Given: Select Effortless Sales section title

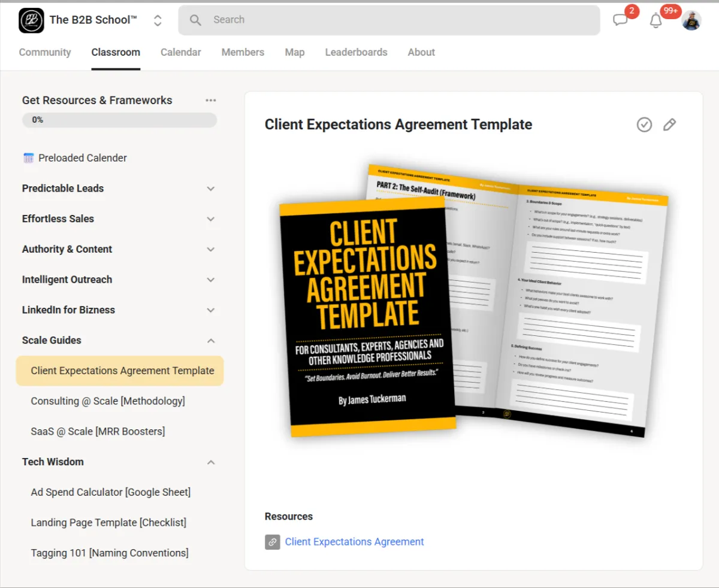Looking at the screenshot, I should 58,219.
